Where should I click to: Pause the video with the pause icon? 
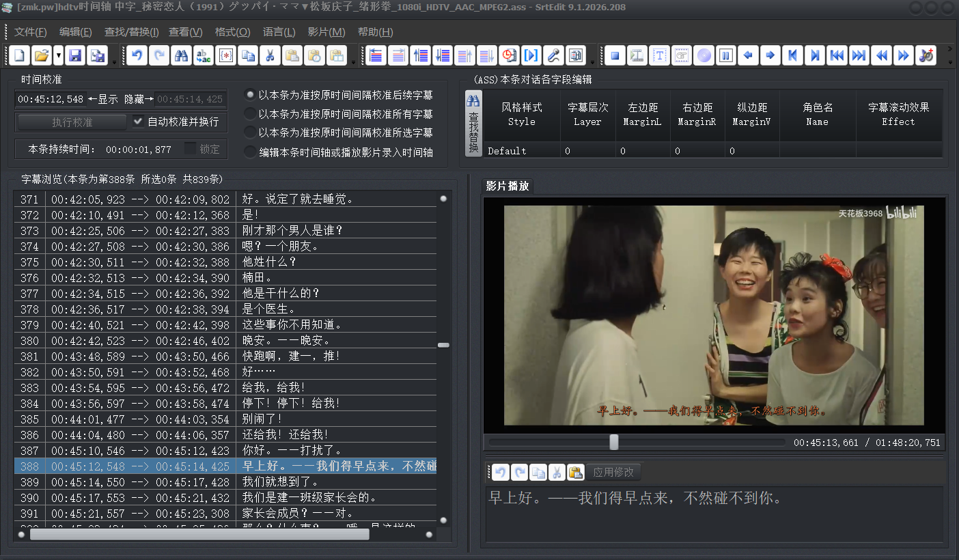point(726,55)
